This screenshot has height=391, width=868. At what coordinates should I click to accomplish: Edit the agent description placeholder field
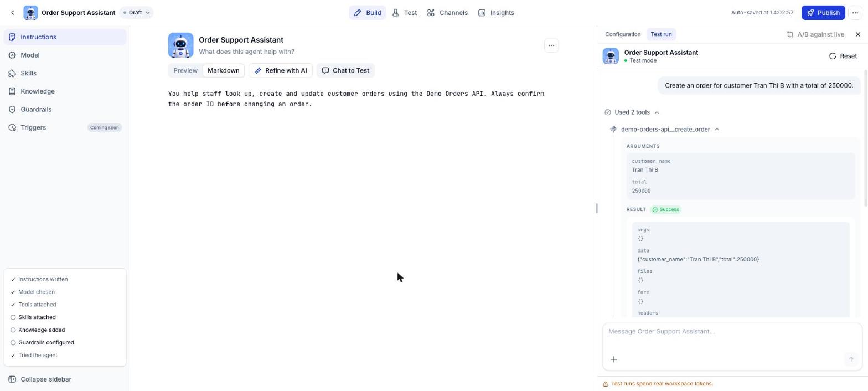(x=246, y=52)
